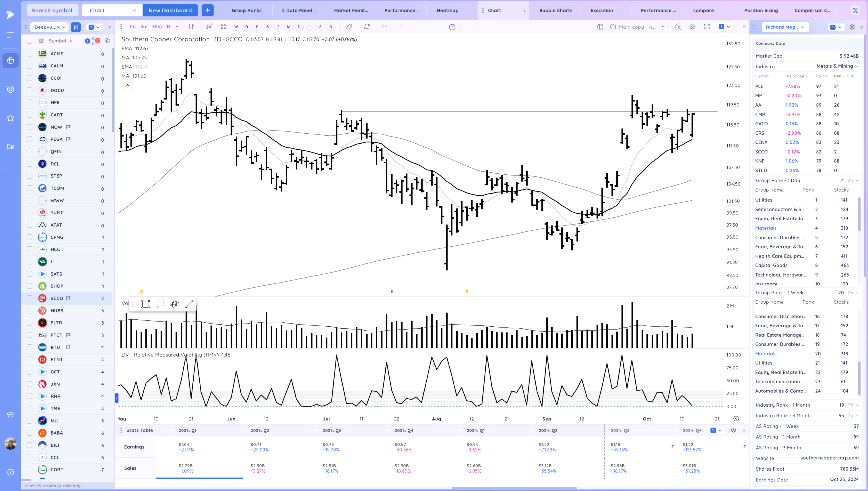Select the rectangle drawing tool
Viewport: 868px width, 491px height.
pos(145,304)
